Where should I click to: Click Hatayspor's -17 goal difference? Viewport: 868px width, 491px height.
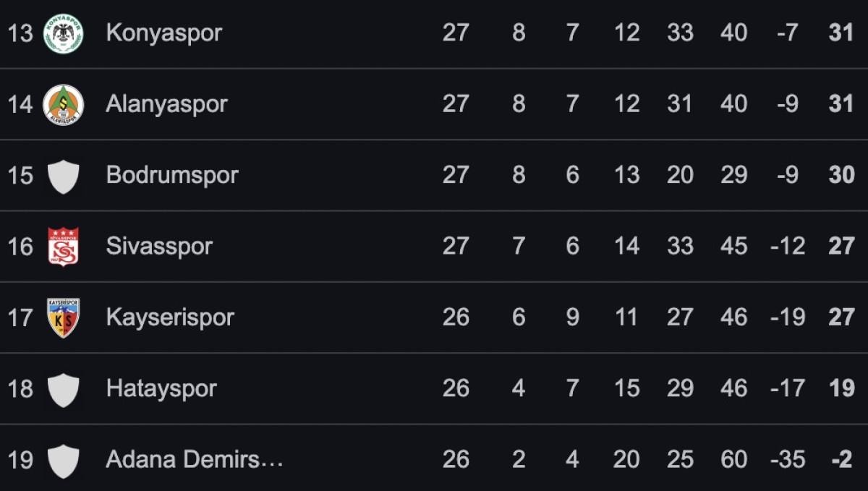(788, 389)
